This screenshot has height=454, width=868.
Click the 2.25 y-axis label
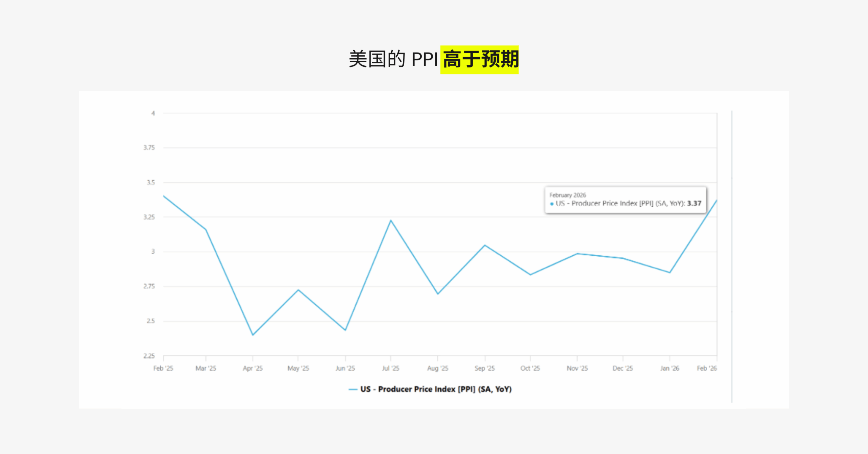(149, 356)
